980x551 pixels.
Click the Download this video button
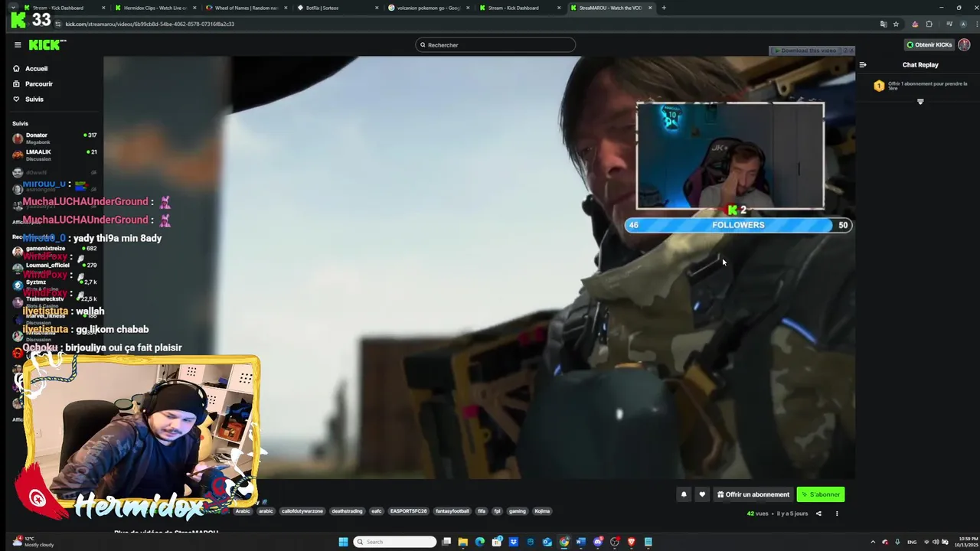coord(807,51)
